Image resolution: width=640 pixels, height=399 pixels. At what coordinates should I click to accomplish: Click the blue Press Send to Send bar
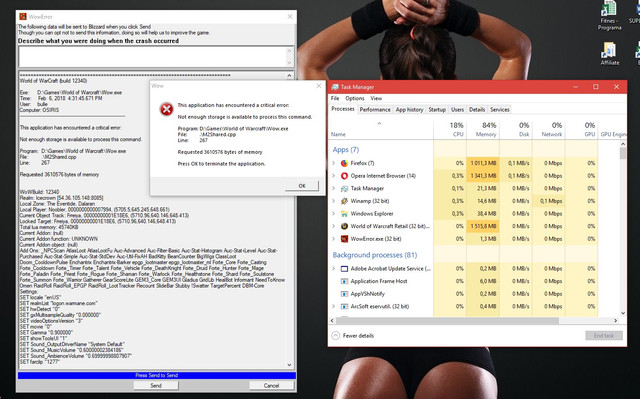157,375
